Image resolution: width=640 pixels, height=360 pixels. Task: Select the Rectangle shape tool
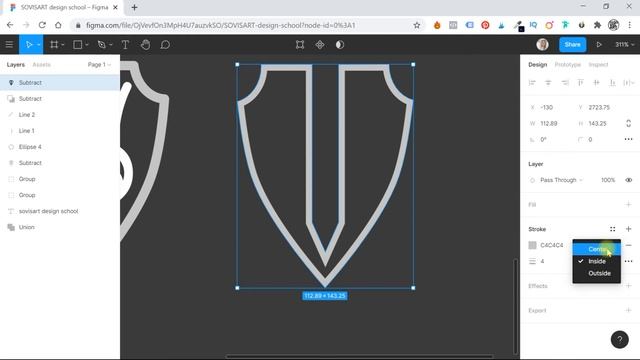pos(77,44)
